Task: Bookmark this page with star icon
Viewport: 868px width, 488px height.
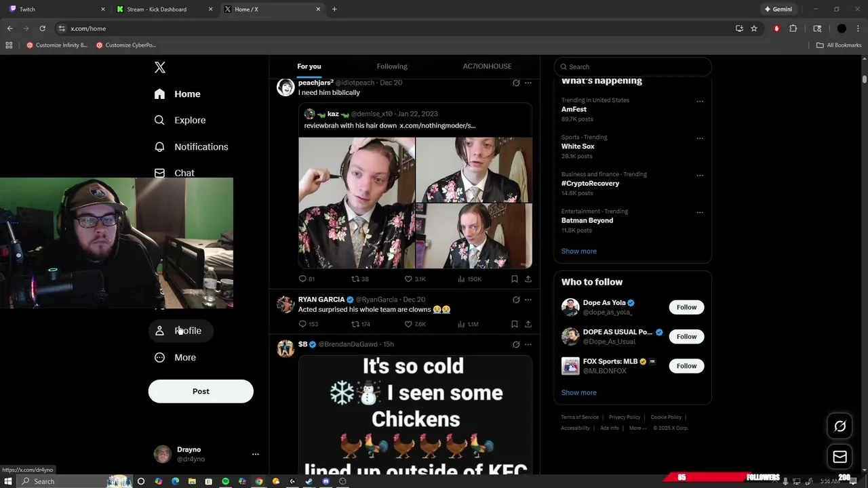Action: click(754, 28)
